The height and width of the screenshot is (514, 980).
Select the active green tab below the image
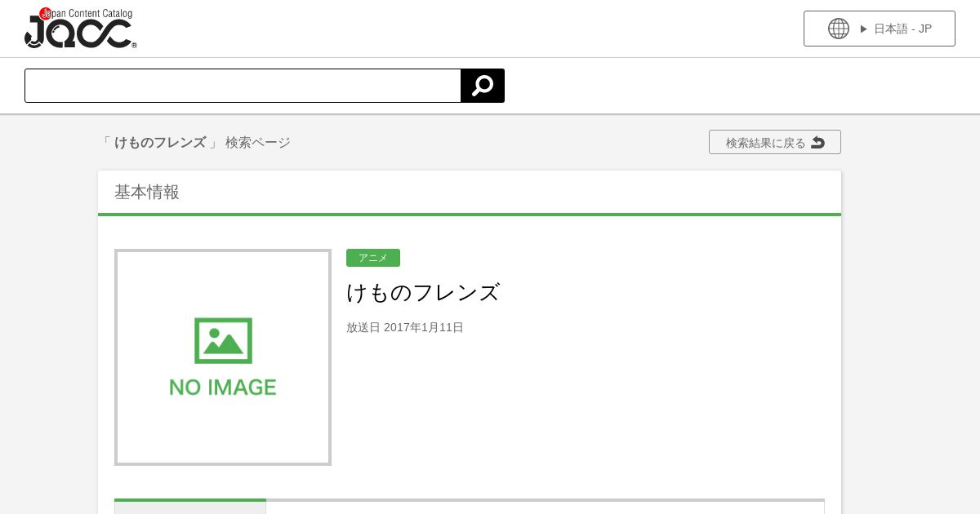[x=190, y=507]
